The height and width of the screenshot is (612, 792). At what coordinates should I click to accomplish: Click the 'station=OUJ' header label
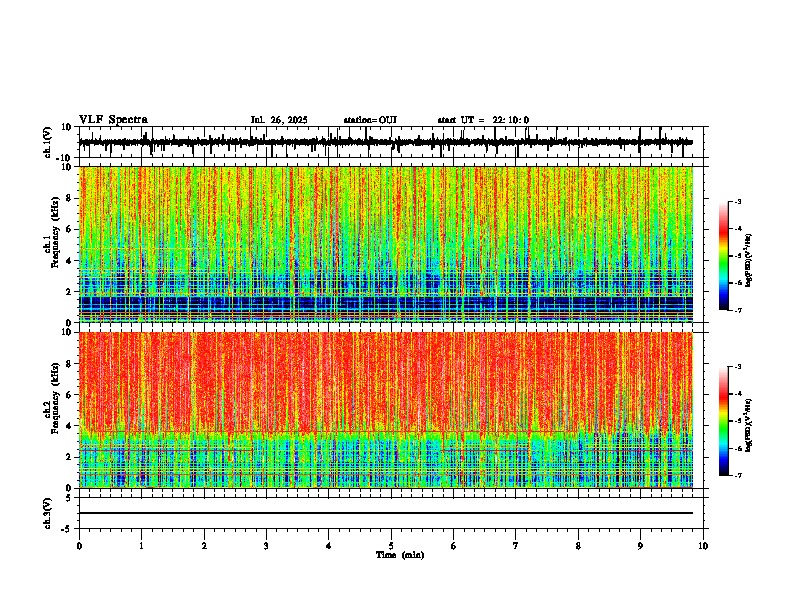point(370,120)
